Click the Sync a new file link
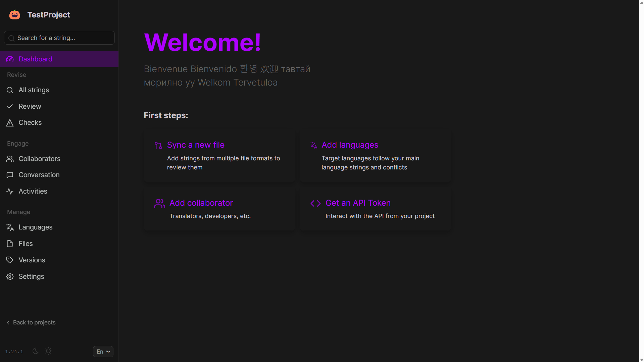This screenshot has height=362, width=644. [x=196, y=145]
